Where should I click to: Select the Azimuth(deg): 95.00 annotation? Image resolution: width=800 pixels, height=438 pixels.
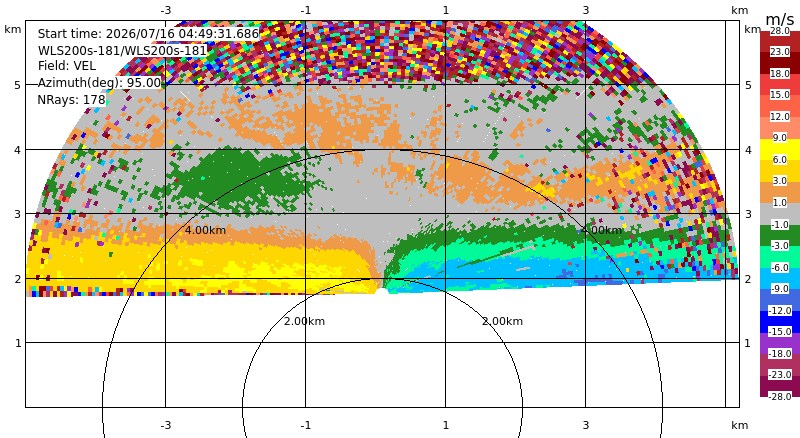(x=99, y=82)
